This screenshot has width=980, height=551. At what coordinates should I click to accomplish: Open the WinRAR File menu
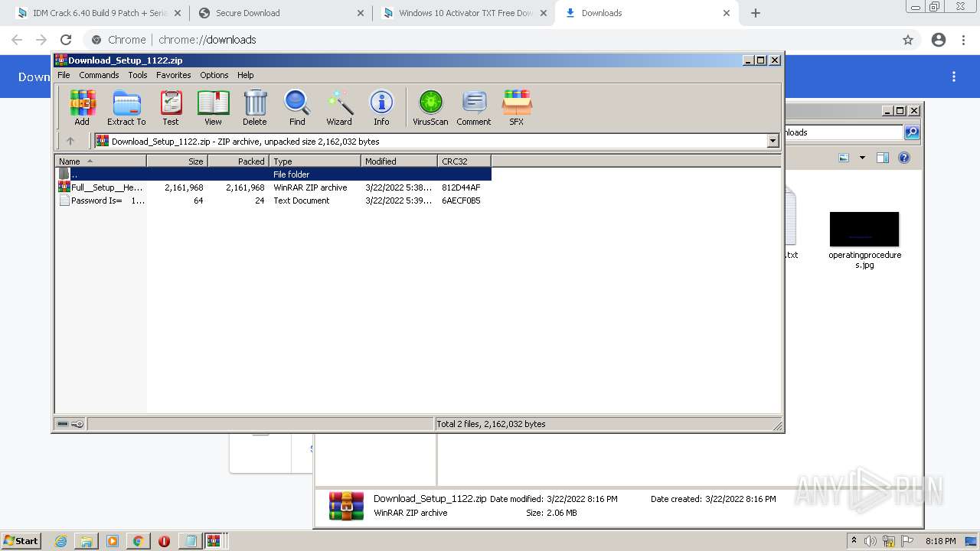(64, 75)
